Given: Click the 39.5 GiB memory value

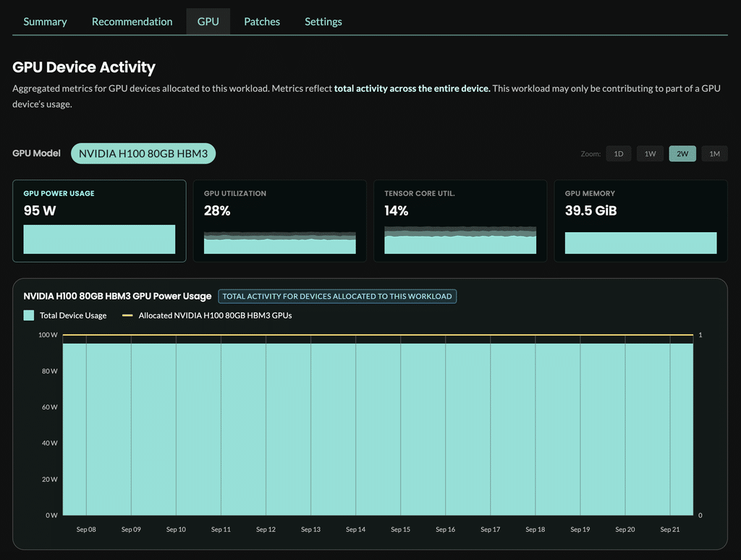Looking at the screenshot, I should pyautogui.click(x=590, y=211).
